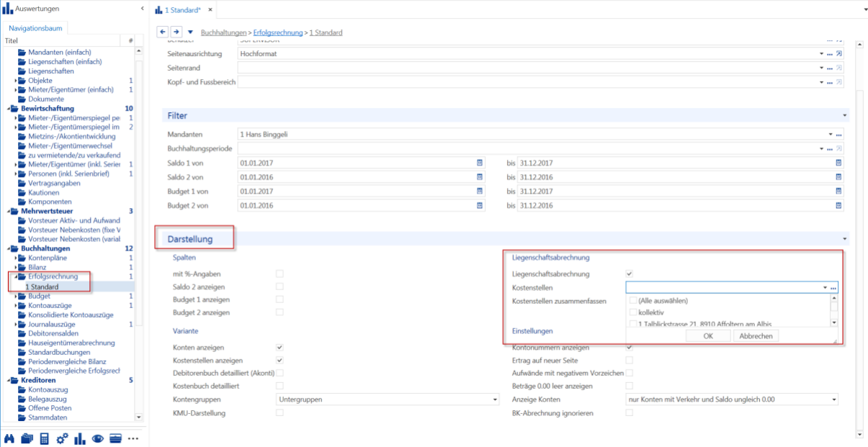This screenshot has width=868, height=447.
Task: Go forward with the right arrow button
Action: 176,32
